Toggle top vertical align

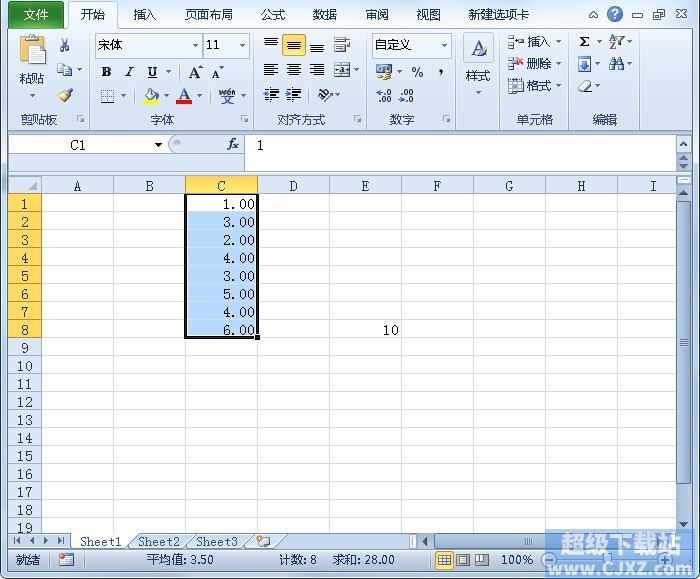pyautogui.click(x=271, y=45)
